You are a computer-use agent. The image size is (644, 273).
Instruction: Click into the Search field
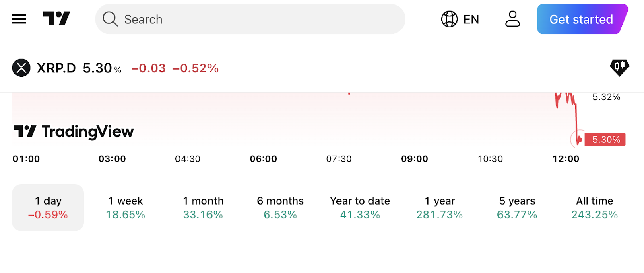tap(258, 19)
